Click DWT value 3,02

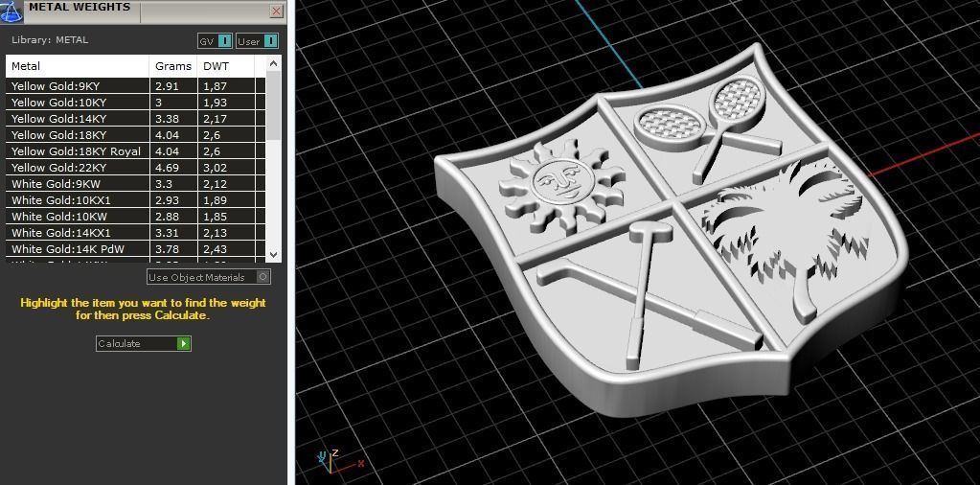point(215,168)
